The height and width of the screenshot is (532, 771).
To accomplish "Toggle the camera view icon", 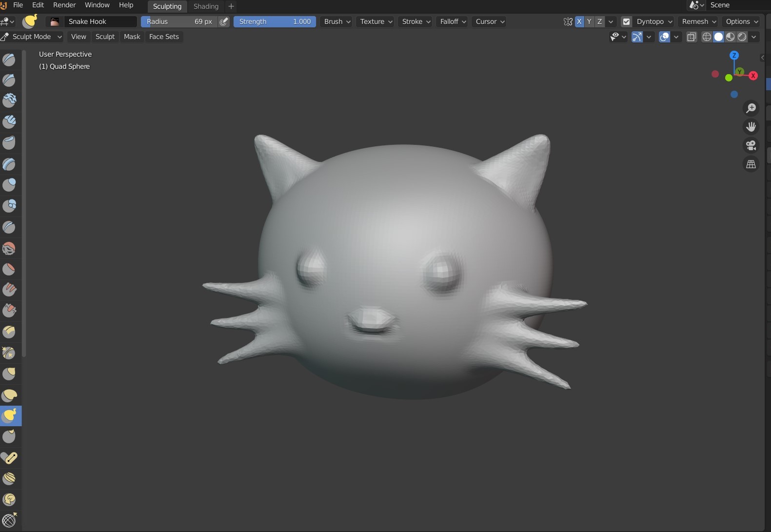I will (751, 145).
